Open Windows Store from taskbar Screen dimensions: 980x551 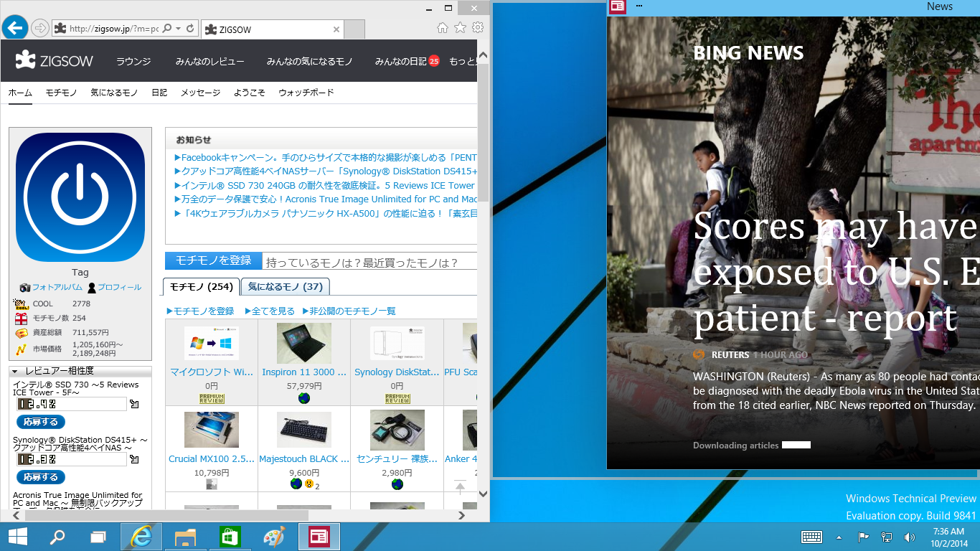(230, 537)
